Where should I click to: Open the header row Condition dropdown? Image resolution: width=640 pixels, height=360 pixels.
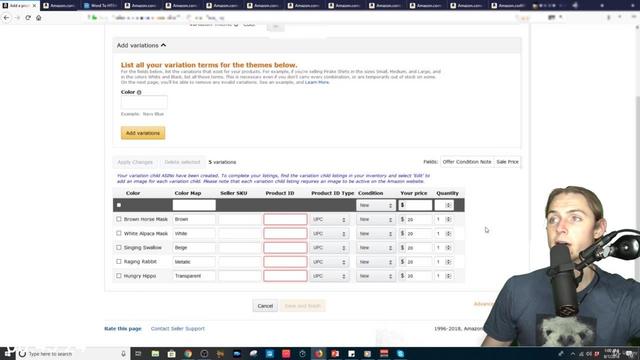click(x=376, y=205)
